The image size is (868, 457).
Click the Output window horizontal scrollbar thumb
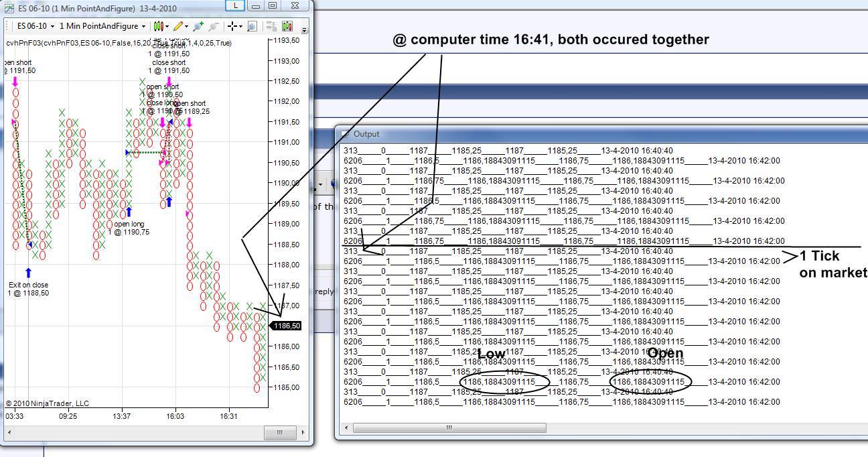(449, 428)
